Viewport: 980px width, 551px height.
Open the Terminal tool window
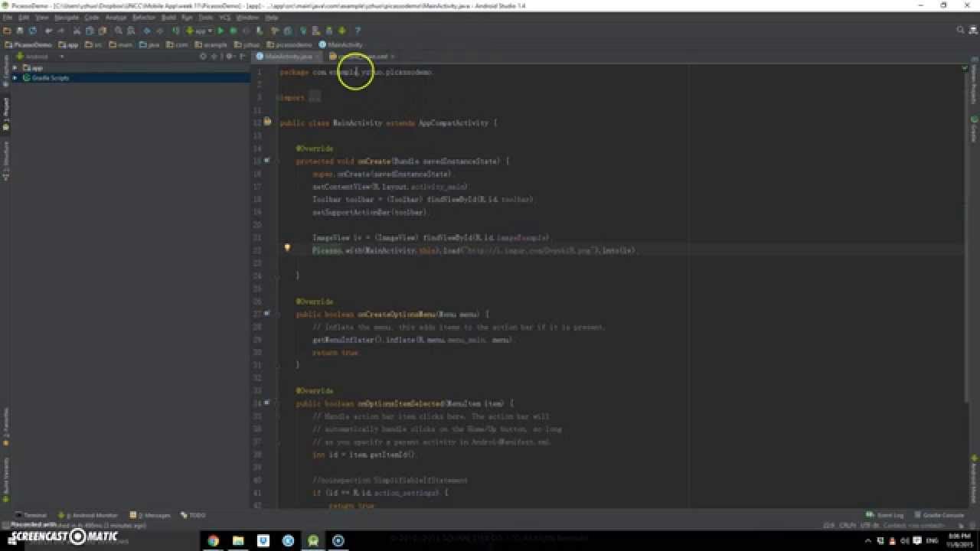pos(31,515)
